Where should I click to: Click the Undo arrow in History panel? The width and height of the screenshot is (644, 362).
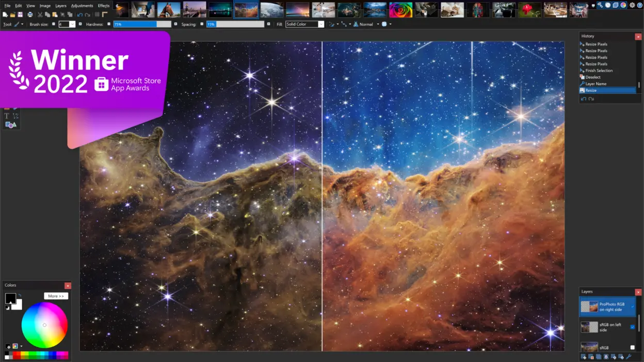(x=584, y=99)
